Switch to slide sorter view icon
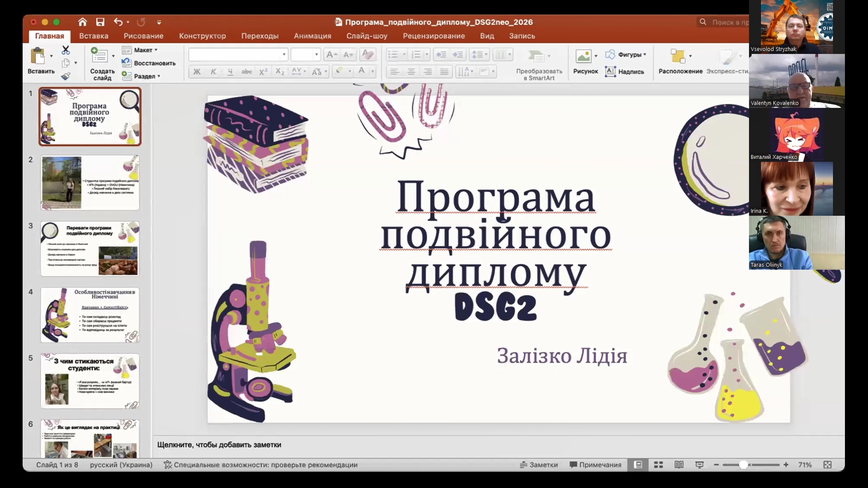This screenshot has height=488, width=868. point(658,465)
